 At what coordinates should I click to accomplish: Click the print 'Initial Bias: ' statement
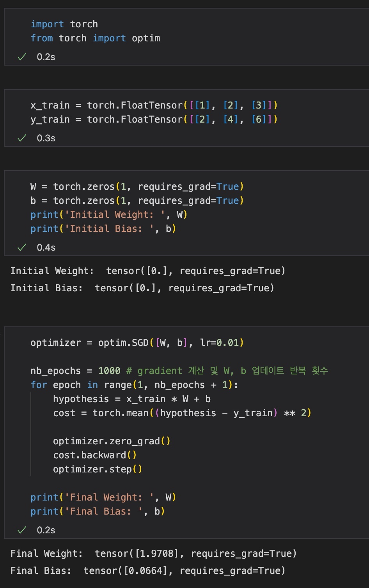(x=103, y=229)
